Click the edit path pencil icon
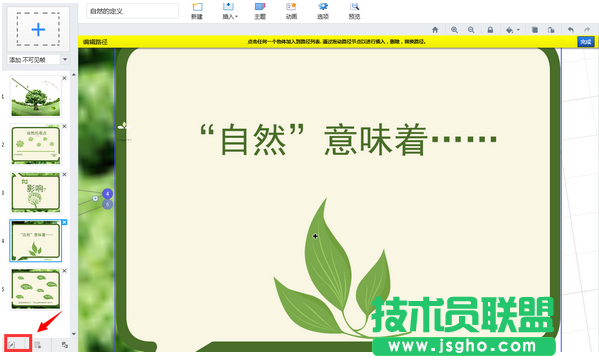Viewport: 599px width, 362px height. click(x=13, y=344)
